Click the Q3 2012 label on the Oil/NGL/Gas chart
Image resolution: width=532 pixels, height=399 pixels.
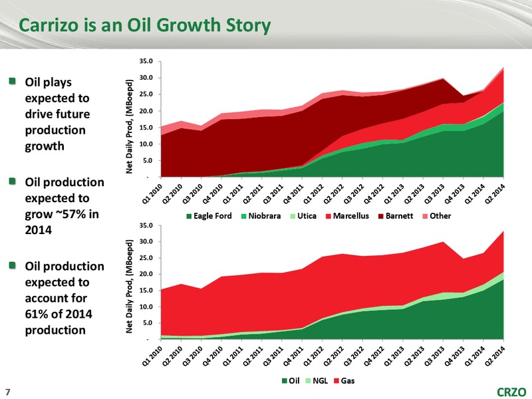point(354,356)
